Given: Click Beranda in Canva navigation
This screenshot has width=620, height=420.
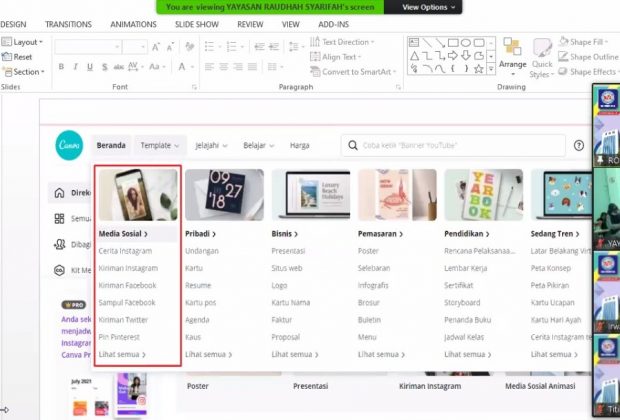Looking at the screenshot, I should pyautogui.click(x=111, y=146).
